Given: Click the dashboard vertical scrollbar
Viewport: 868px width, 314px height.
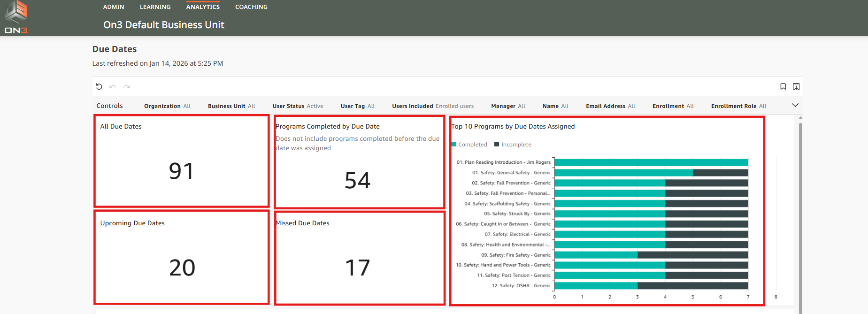Looking at the screenshot, I should (800, 211).
